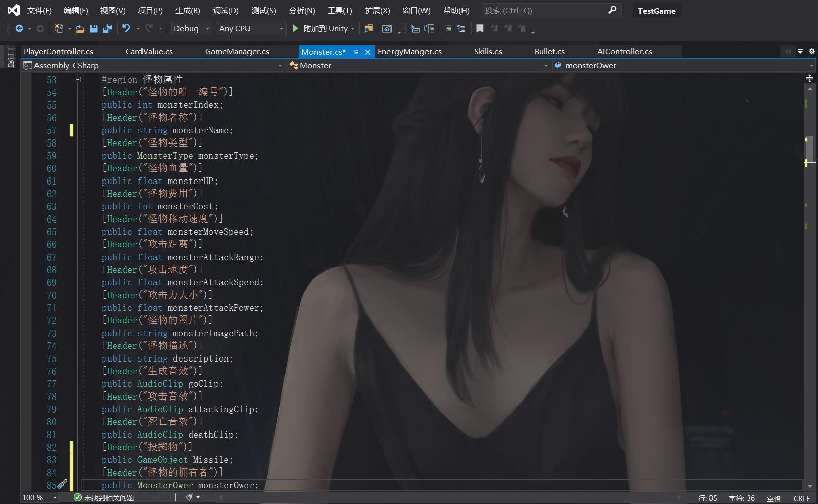Image resolution: width=818 pixels, height=504 pixels.
Task: Open the editor tab settings gear
Action: pyautogui.click(x=811, y=51)
